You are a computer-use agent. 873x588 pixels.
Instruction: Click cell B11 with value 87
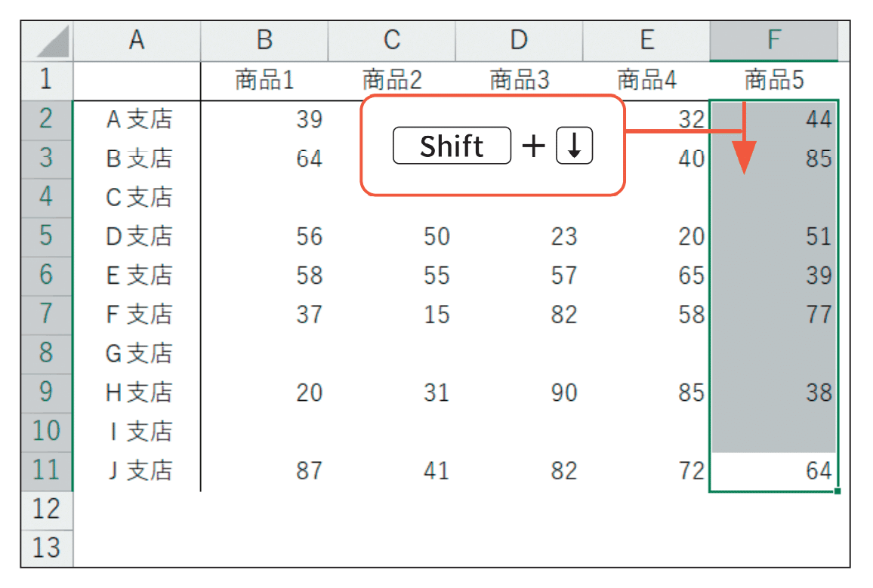[264, 471]
